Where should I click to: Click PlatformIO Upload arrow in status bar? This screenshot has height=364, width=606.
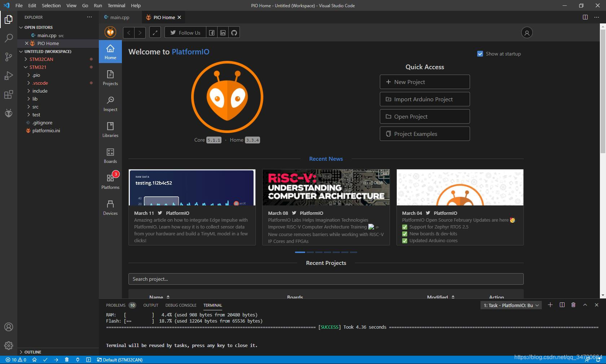(56, 360)
